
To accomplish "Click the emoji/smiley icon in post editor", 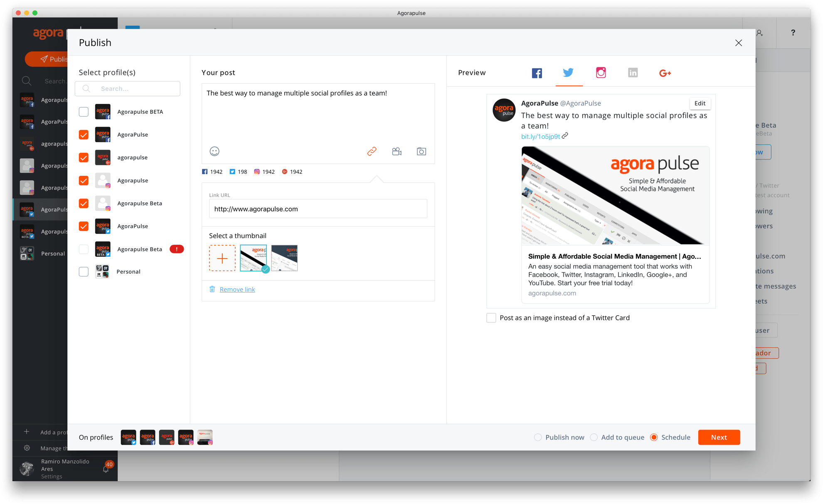I will (x=214, y=152).
